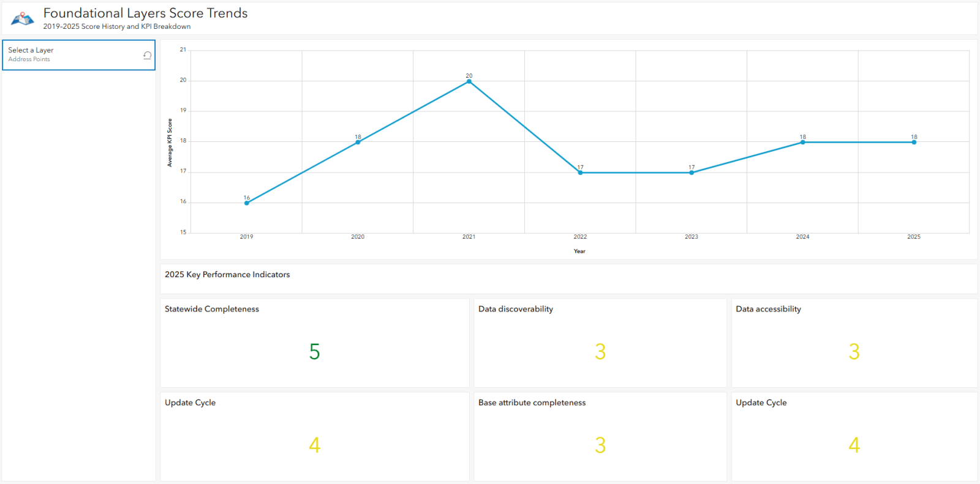Click the Base attribute completeness score 3

[x=600, y=445]
